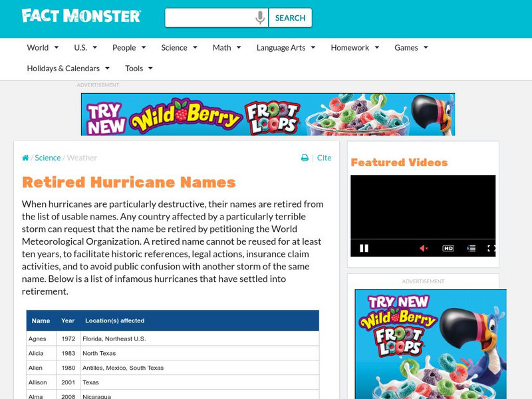
Task: Click the Year column header
Action: 68,321
